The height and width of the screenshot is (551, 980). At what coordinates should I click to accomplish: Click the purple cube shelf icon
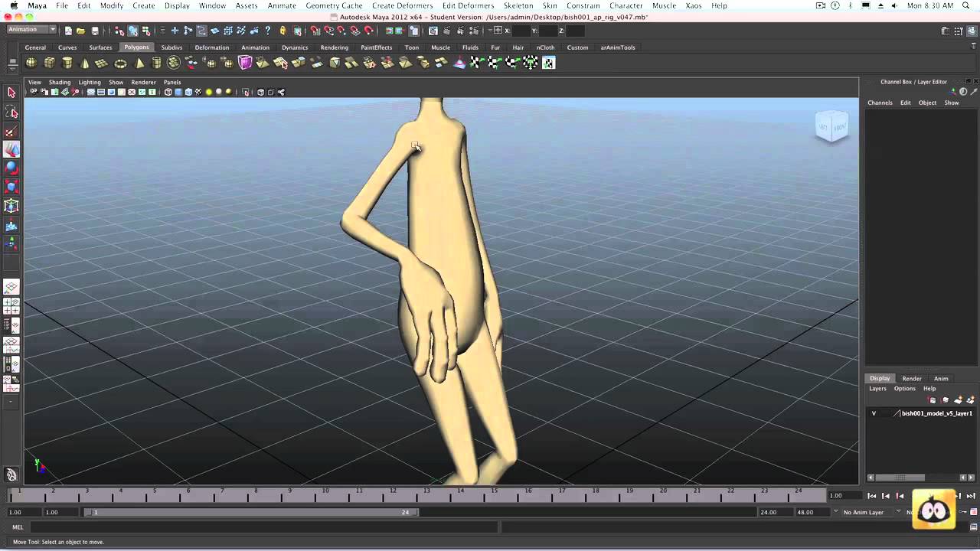[245, 63]
